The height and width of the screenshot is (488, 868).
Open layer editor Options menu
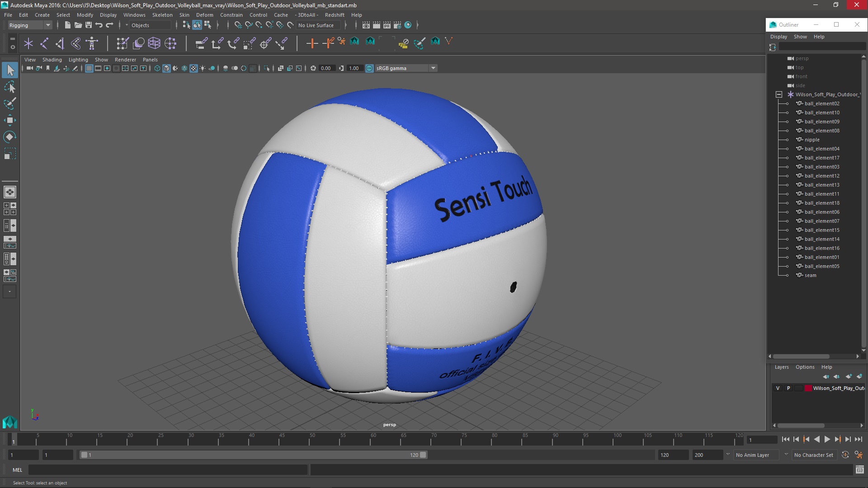805,367
